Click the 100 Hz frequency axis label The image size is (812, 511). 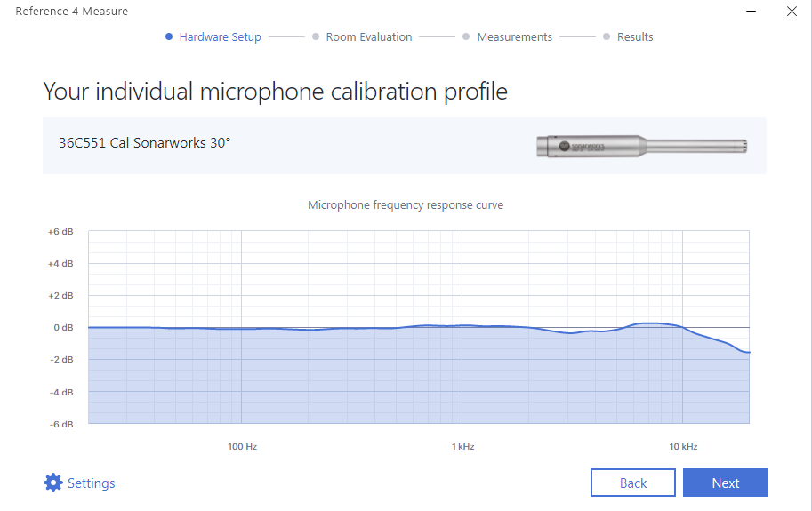pyautogui.click(x=242, y=446)
